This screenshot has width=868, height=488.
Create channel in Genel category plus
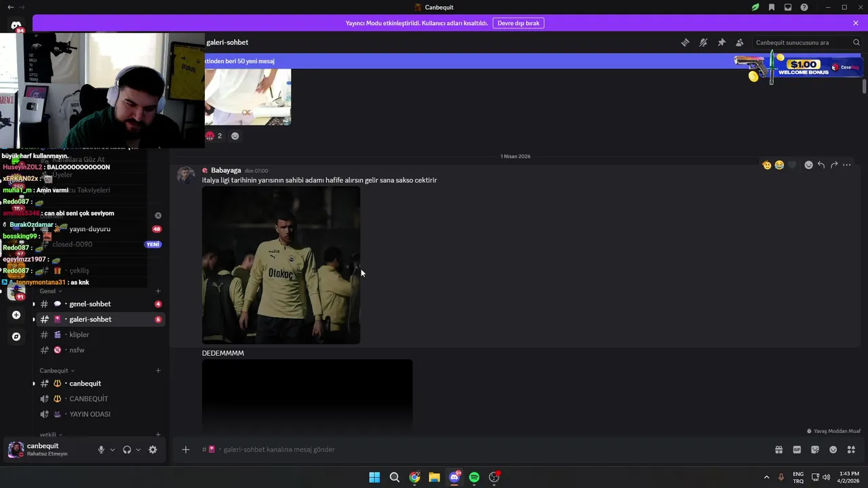158,291
